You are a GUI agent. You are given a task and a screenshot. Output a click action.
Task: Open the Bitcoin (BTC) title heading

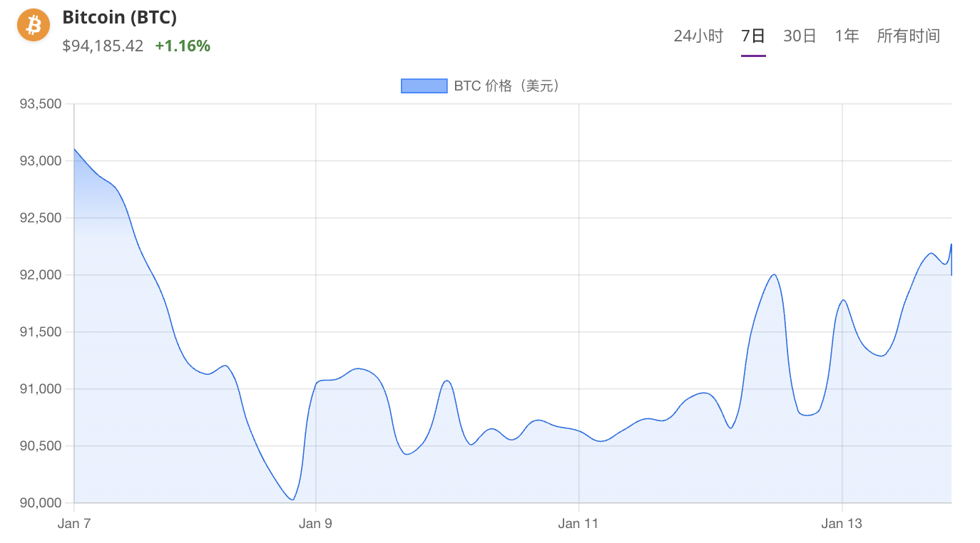tap(119, 18)
